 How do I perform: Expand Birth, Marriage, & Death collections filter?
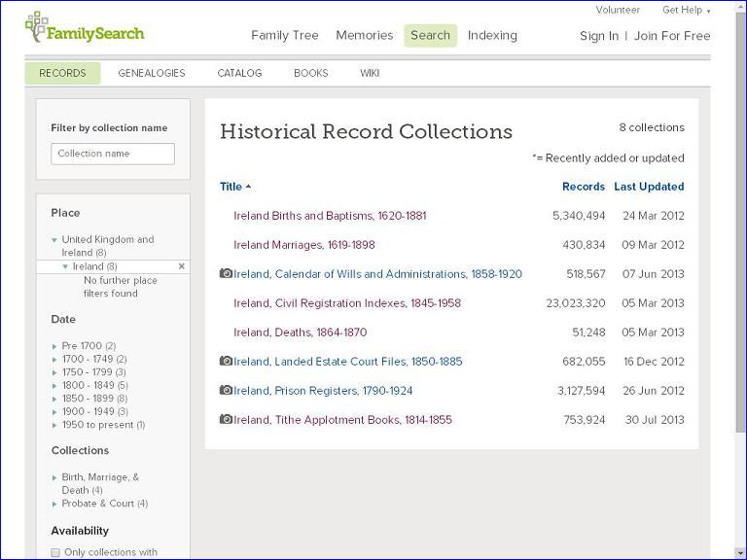[54, 477]
